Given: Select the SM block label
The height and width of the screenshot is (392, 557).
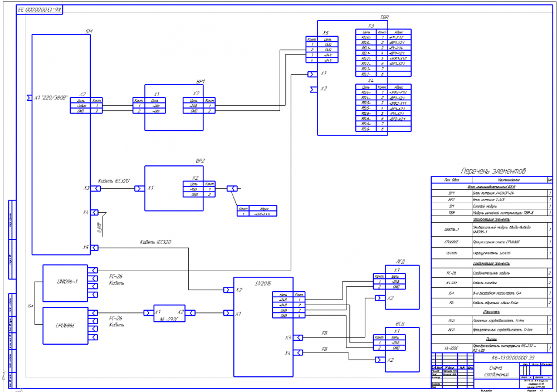Looking at the screenshot, I should [x=89, y=32].
